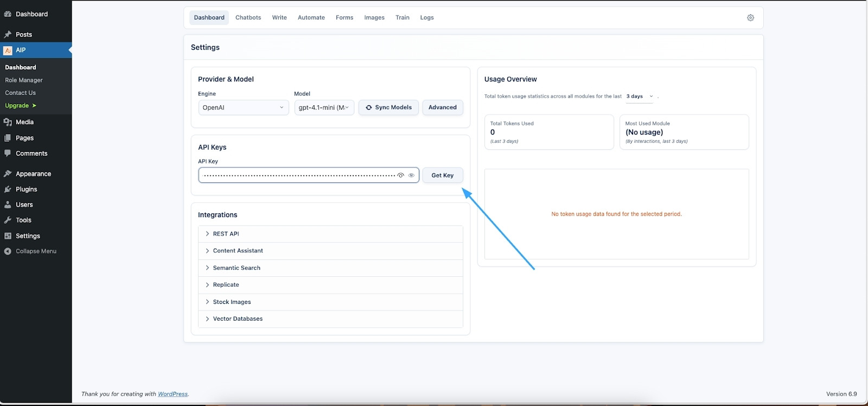Open Media via its sidebar icon
Screen dimensions: 868x406
(x=8, y=122)
